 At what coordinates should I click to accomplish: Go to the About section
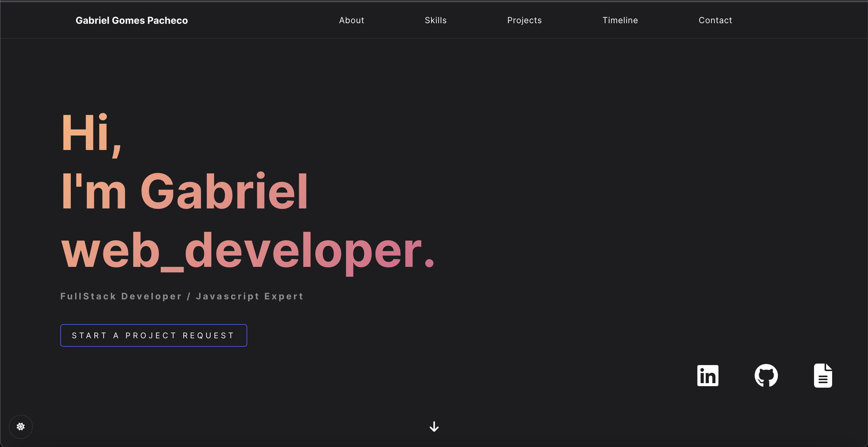(352, 20)
